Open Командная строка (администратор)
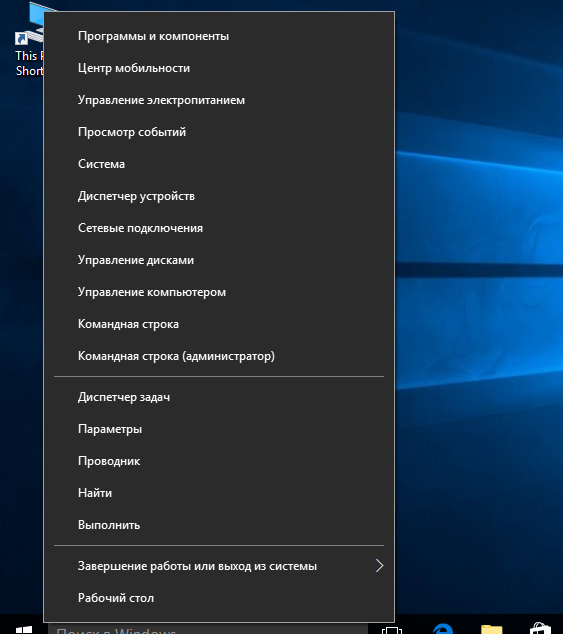 point(219,356)
